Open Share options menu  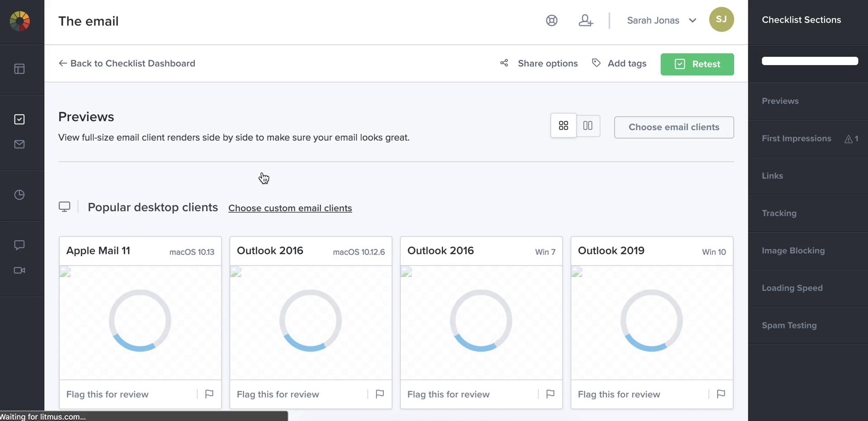point(539,63)
